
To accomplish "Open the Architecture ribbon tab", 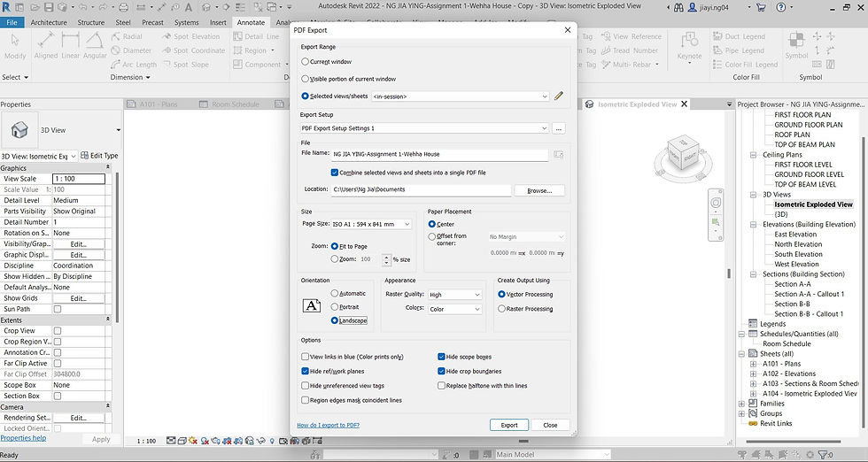I will (49, 22).
